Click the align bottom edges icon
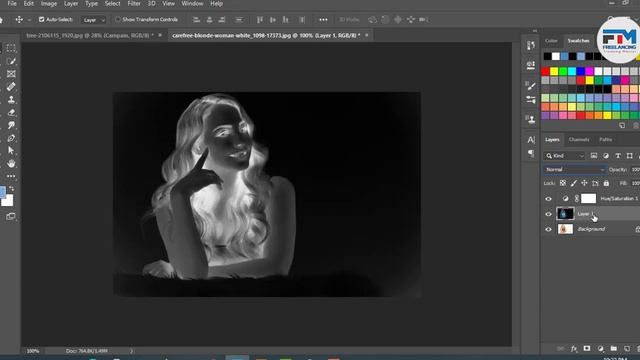Viewport: 640px width, 360px height. pos(286,20)
